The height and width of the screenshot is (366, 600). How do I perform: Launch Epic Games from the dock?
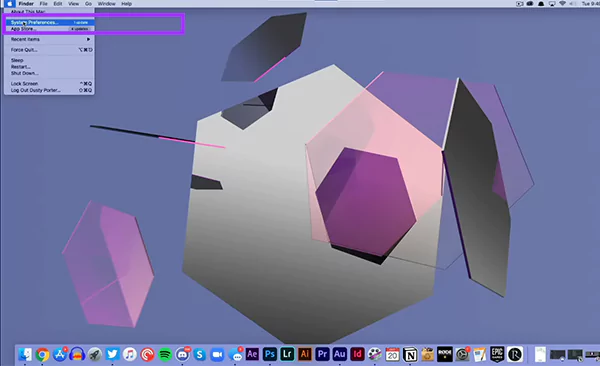[x=497, y=355]
